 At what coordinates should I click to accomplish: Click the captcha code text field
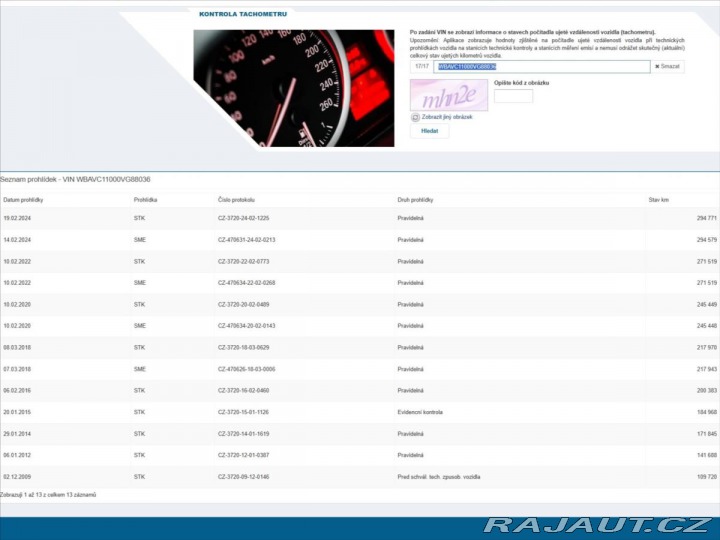pos(513,96)
